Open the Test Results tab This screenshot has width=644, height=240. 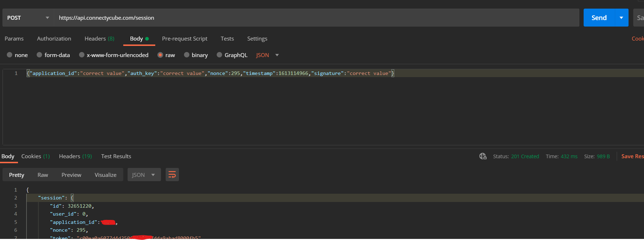pyautogui.click(x=116, y=156)
